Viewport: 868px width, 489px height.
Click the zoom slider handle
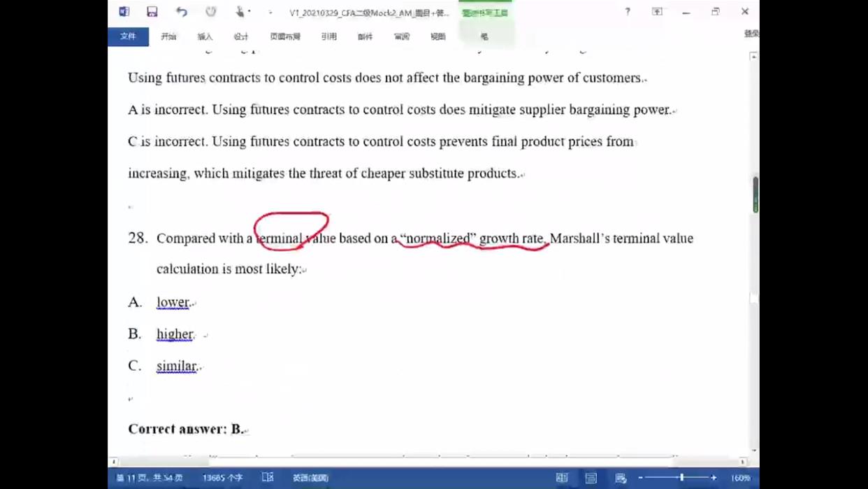click(x=681, y=478)
